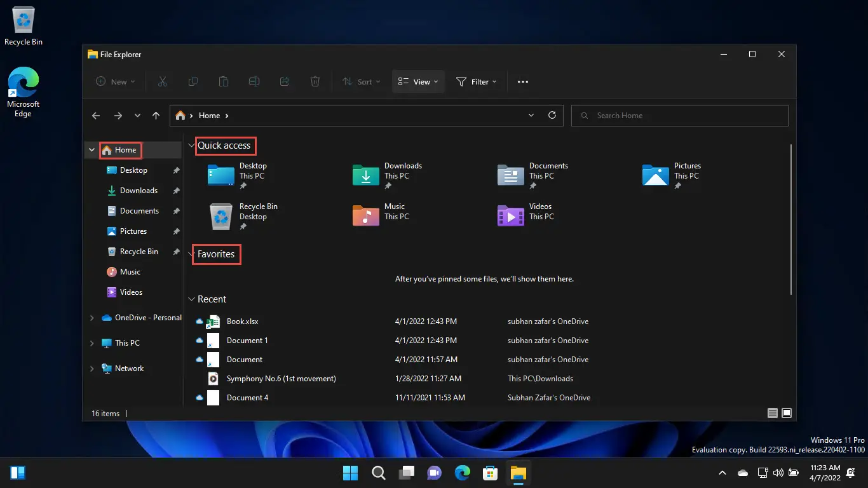Click the Rename icon in toolbar
The image size is (868, 488).
coord(254,81)
